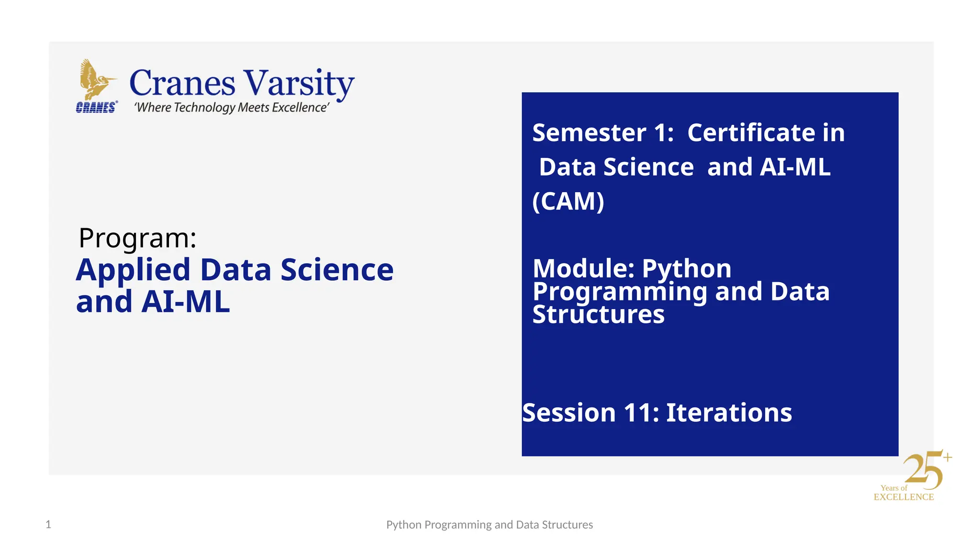Click the '(CAM)' text
Viewport: 980px width, 551px height.
pyautogui.click(x=568, y=201)
